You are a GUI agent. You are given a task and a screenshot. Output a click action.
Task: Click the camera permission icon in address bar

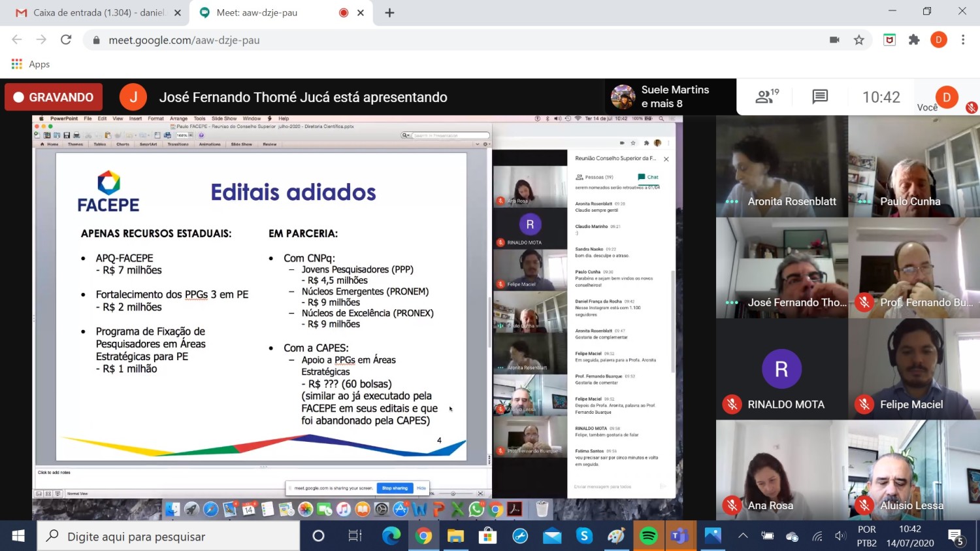tap(834, 40)
